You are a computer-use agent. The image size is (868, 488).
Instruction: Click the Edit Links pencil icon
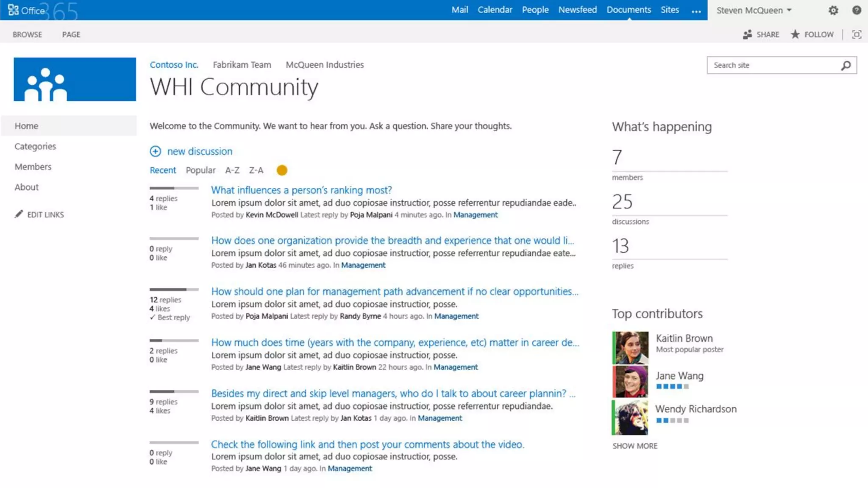pos(19,214)
